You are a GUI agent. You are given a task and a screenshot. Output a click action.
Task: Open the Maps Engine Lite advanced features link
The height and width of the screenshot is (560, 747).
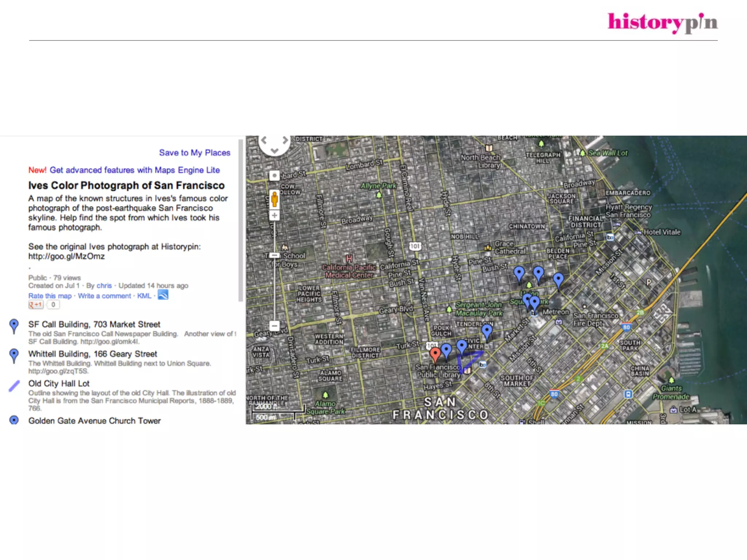pos(135,170)
